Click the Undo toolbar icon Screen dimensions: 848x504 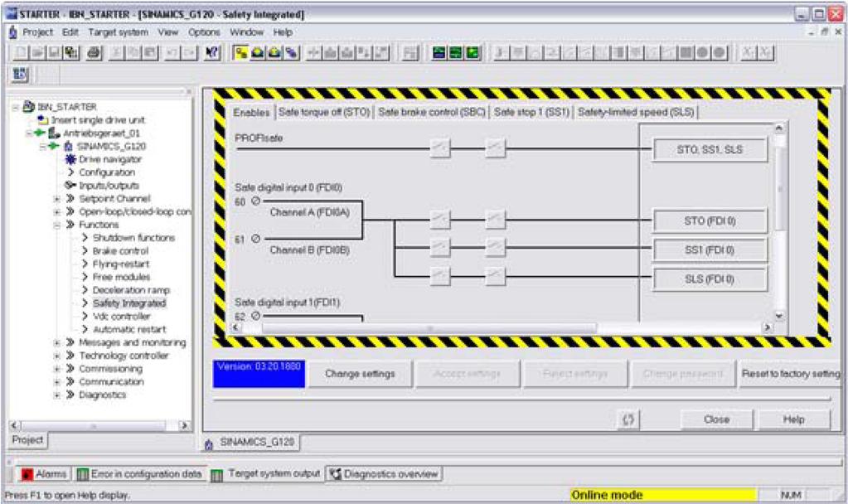click(x=172, y=52)
